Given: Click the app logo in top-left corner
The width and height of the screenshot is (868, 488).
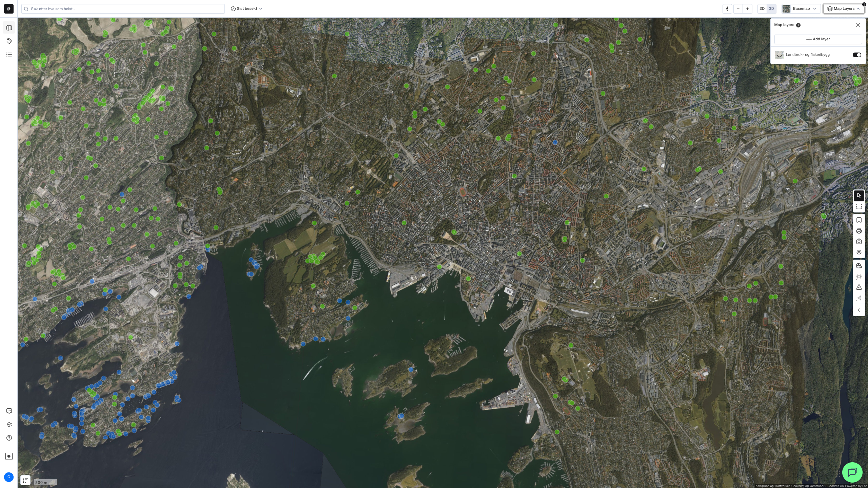Looking at the screenshot, I should click(9, 9).
